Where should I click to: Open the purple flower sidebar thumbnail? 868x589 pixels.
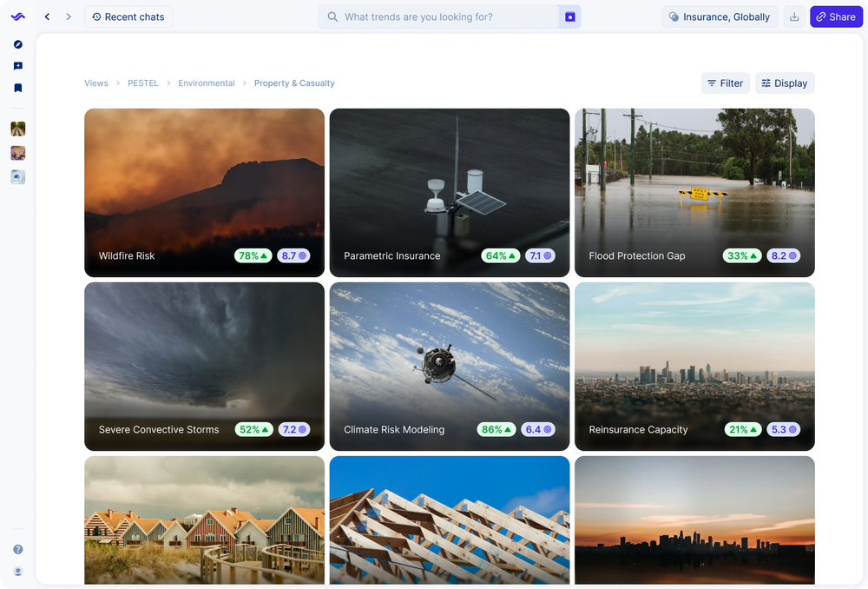coord(17,153)
